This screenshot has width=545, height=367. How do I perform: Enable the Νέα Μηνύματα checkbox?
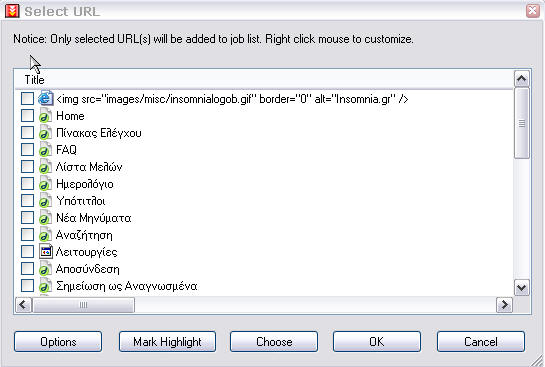click(x=27, y=218)
